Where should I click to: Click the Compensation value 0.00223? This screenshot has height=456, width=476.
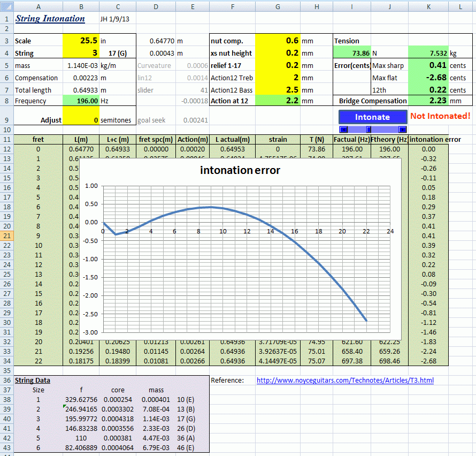click(x=81, y=78)
